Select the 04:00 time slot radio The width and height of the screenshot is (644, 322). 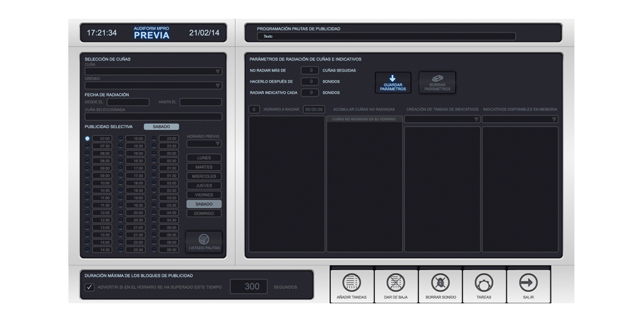154,213
